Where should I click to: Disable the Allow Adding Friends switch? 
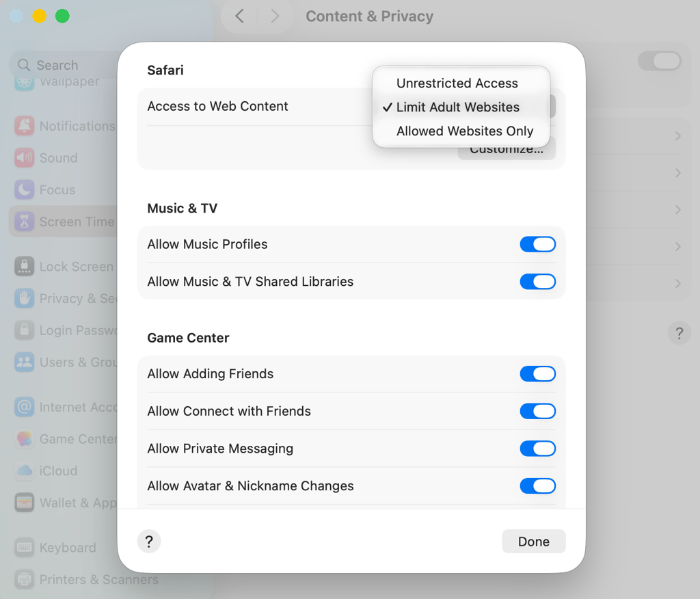[x=537, y=373]
